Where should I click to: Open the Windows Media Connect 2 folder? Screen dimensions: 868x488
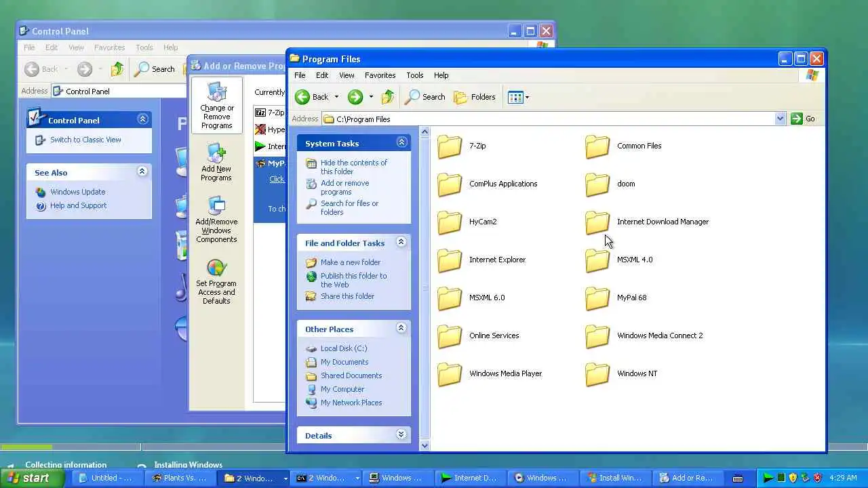pos(644,335)
